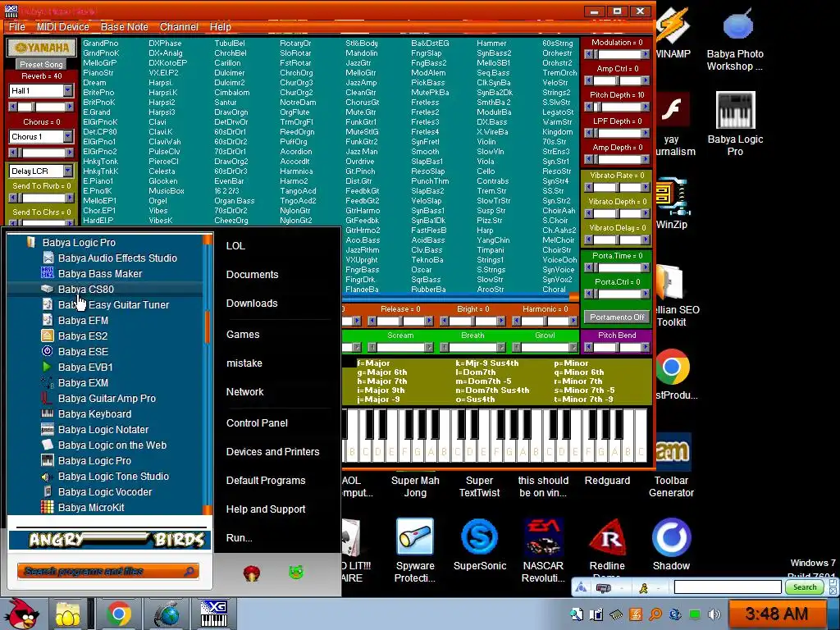
Task: Click Run... in the Start menu
Action: pyautogui.click(x=239, y=538)
